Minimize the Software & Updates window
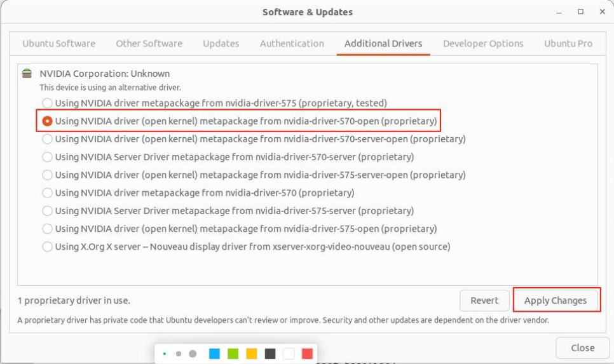 click(x=559, y=12)
